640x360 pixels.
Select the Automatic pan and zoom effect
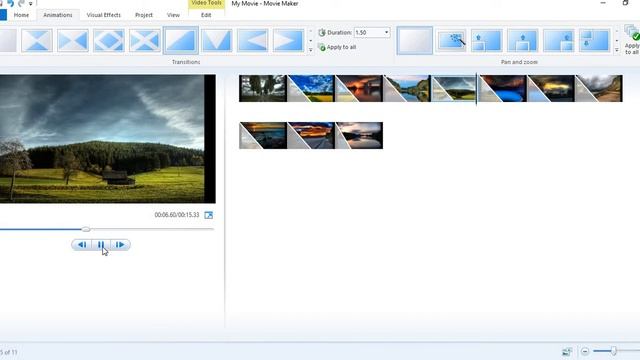[x=451, y=40]
